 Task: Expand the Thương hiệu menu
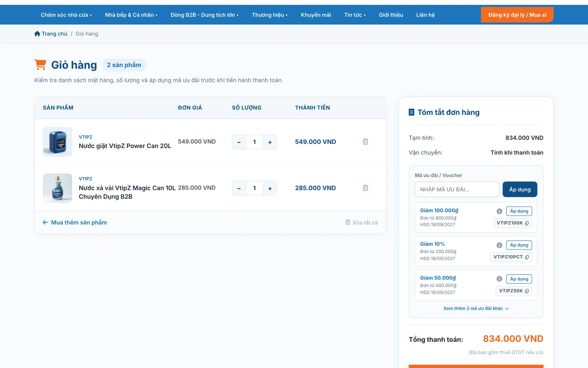(x=269, y=15)
